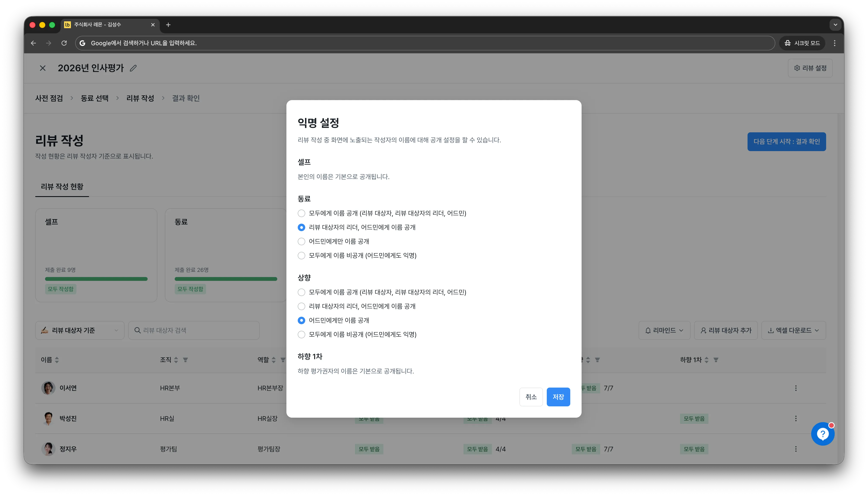Open the Chrome three-dot menu
The height and width of the screenshot is (496, 868).
coord(835,43)
